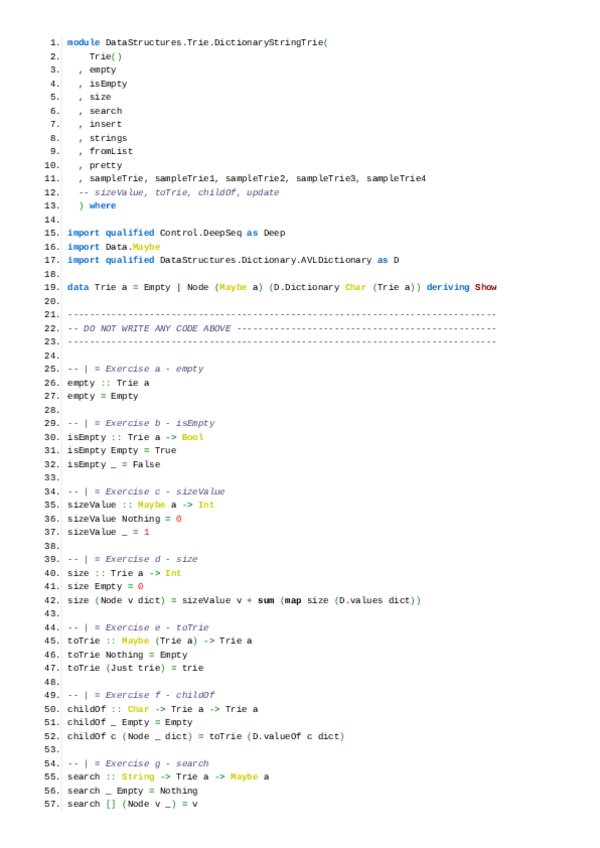
Task: Click 'sum' on line 42
Action: coord(266,600)
